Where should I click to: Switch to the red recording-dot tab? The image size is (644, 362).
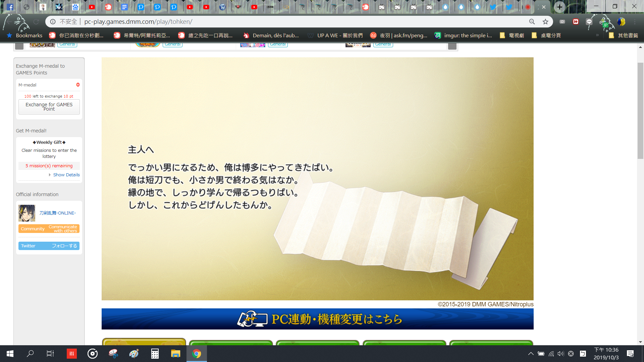(528, 7)
